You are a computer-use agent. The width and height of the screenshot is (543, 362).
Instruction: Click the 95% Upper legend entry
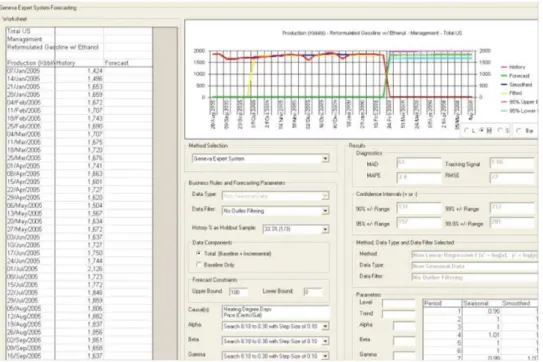519,102
